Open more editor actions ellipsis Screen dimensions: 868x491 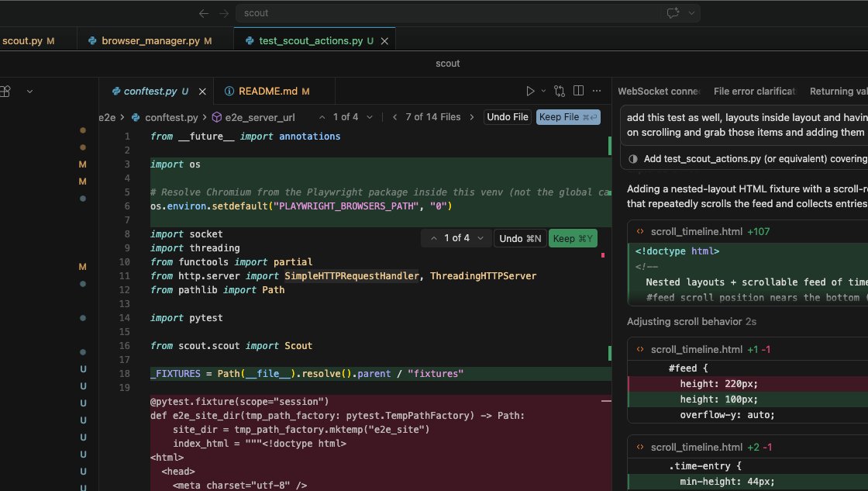(597, 90)
